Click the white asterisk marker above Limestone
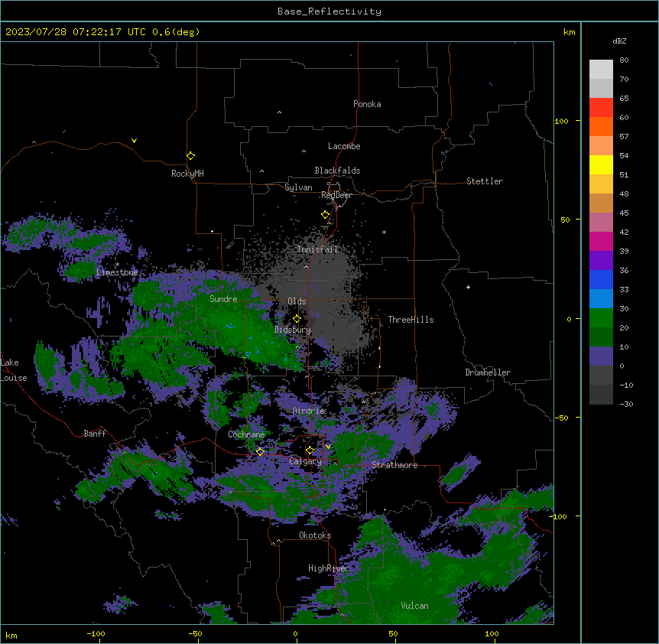This screenshot has width=659, height=644. point(117,265)
